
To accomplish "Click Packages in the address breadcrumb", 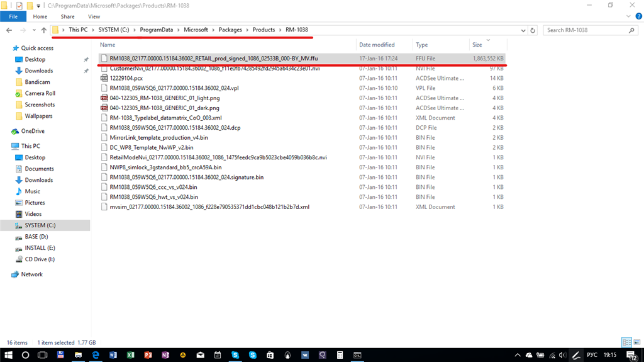I will pyautogui.click(x=230, y=30).
